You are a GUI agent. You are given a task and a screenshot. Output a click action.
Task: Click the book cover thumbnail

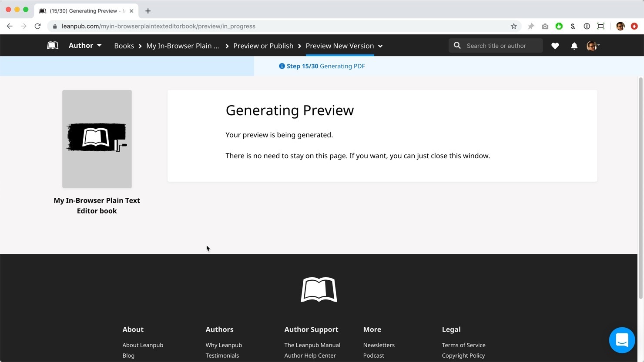97,139
